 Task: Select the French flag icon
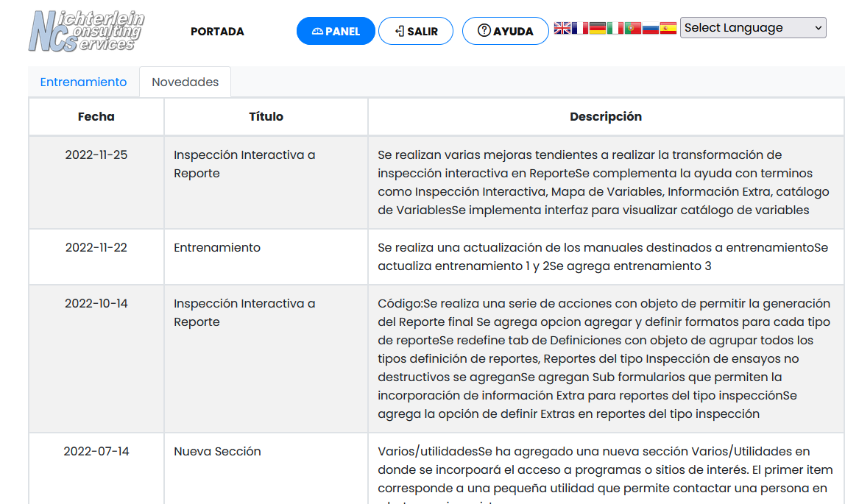point(580,28)
